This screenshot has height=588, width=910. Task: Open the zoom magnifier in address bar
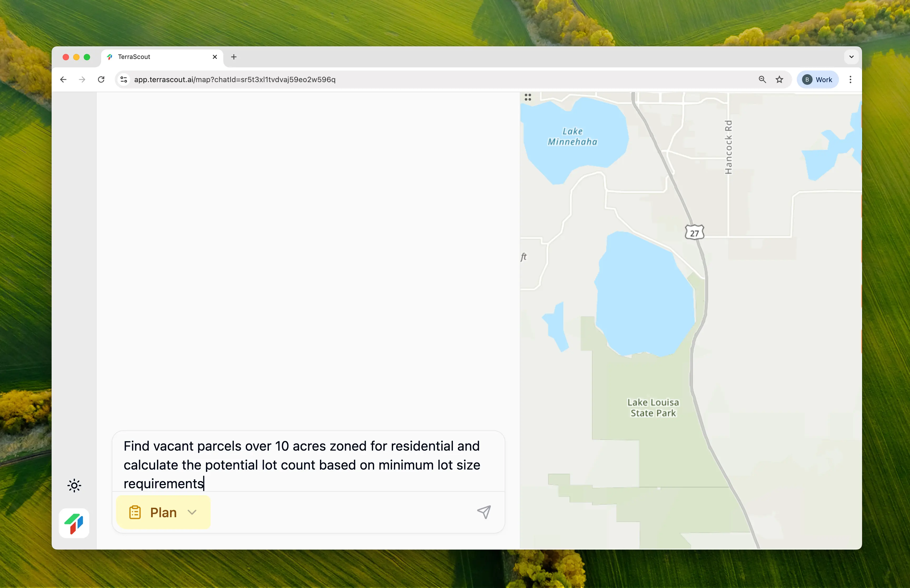(x=762, y=79)
